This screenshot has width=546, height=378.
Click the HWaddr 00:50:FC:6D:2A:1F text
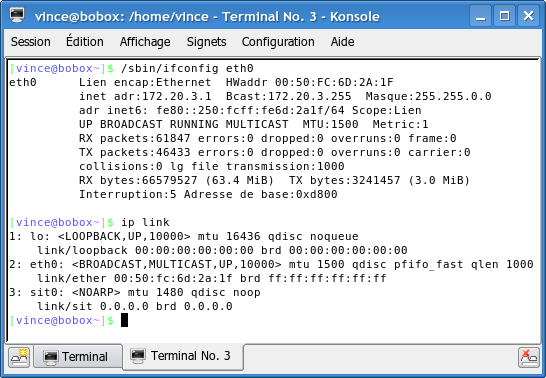(x=310, y=82)
